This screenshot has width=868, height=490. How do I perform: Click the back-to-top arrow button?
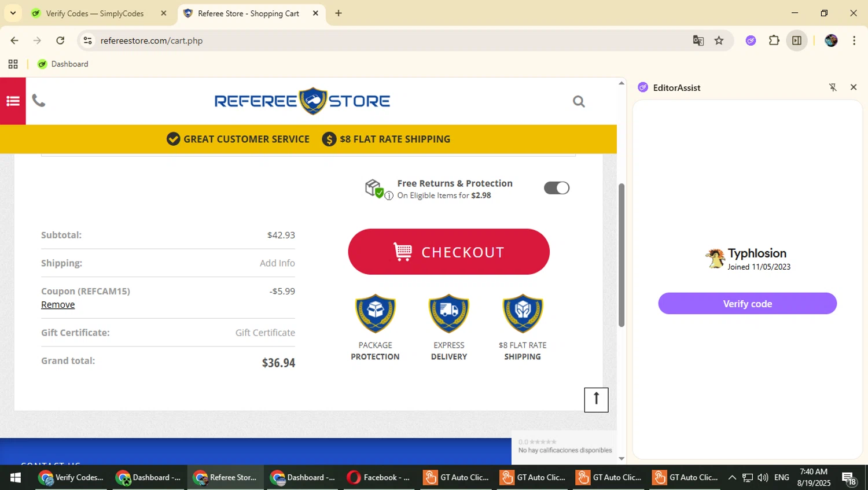pos(596,400)
